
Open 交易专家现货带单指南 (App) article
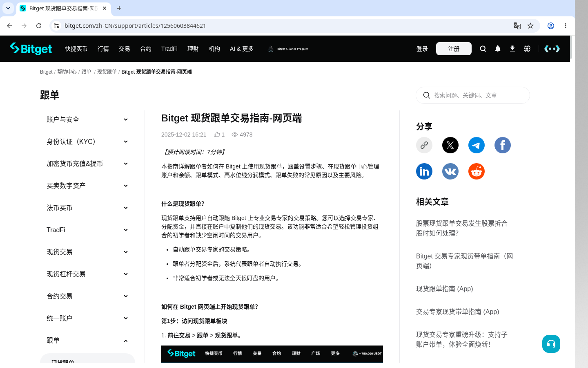(458, 312)
